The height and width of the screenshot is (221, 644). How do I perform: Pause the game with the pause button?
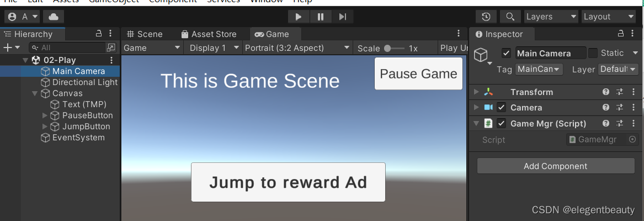321,17
